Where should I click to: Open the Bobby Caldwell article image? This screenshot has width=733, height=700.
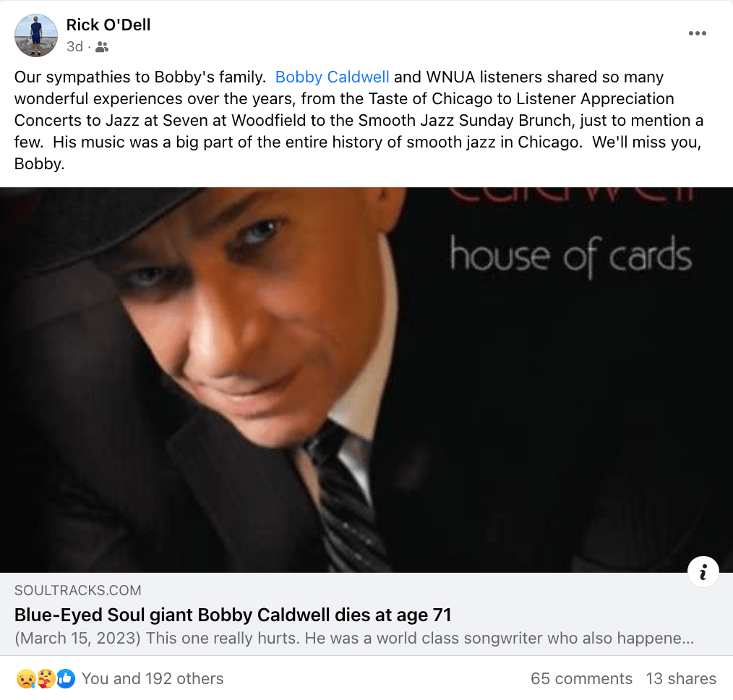pos(366,380)
